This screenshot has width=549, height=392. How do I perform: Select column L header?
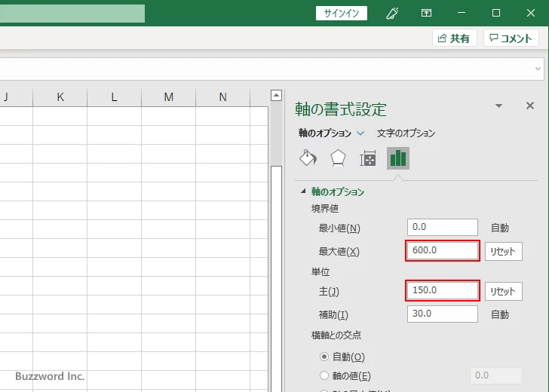pos(114,97)
